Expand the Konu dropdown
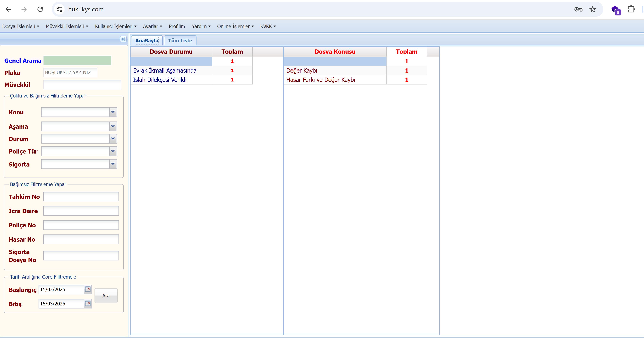The width and height of the screenshot is (644, 338). coord(113,112)
